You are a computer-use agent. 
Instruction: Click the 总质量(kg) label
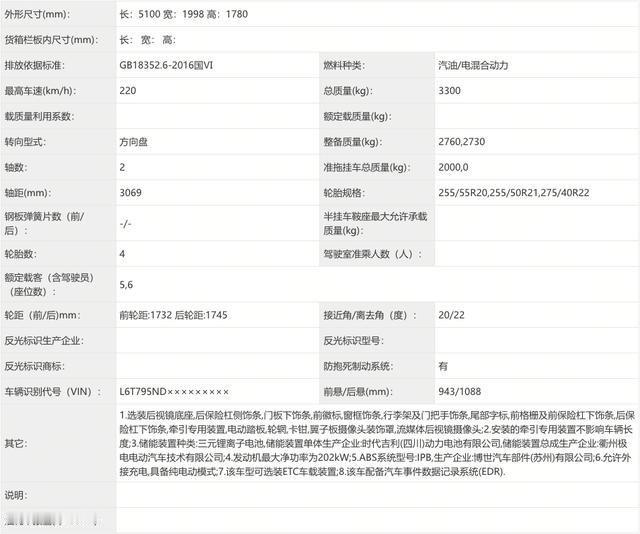pos(348,91)
